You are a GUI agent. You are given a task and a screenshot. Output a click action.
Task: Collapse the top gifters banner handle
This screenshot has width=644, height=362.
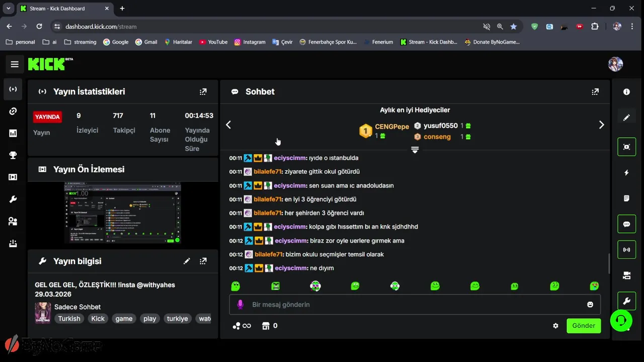(415, 150)
